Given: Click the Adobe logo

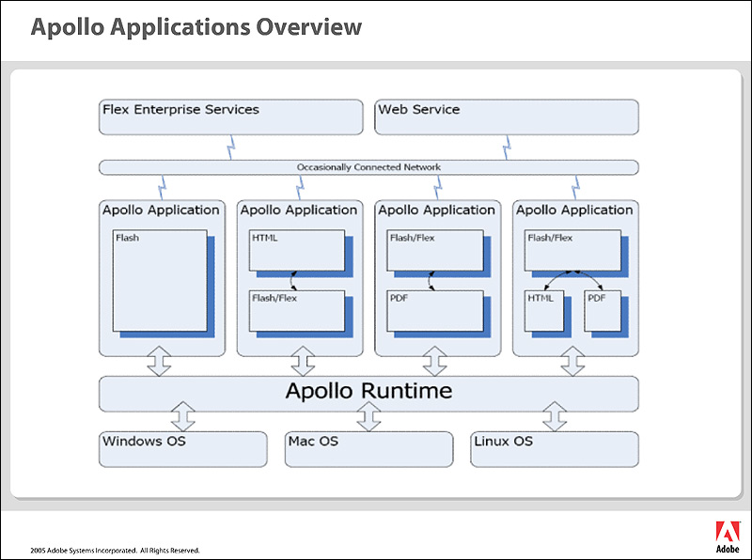Looking at the screenshot, I should click(728, 537).
